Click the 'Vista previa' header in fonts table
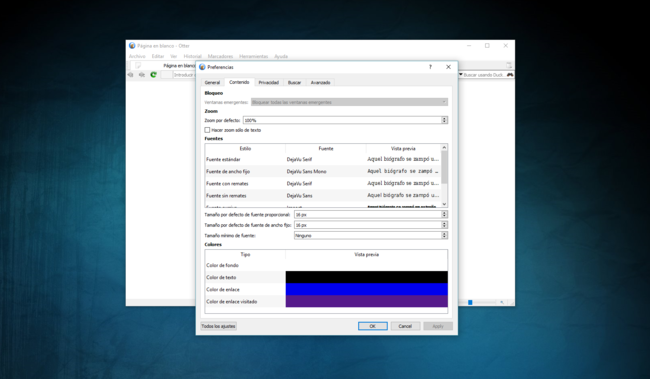Viewport: 650px width, 379px height. (403, 148)
